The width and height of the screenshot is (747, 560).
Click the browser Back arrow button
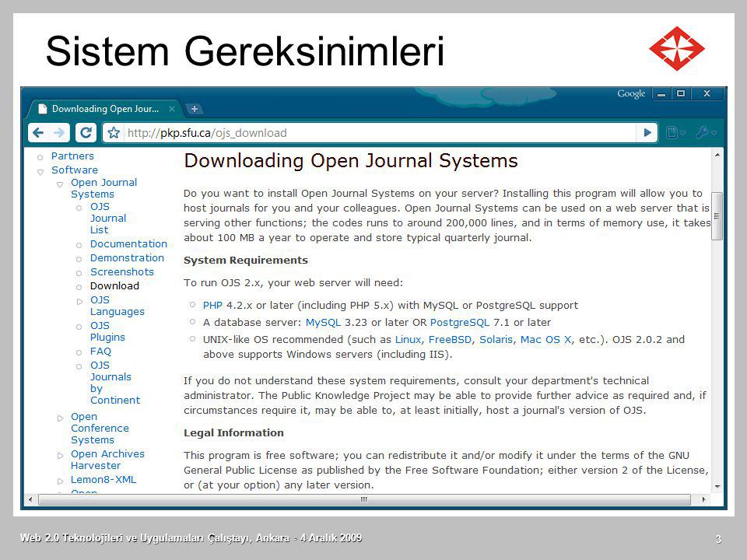pos(39,133)
